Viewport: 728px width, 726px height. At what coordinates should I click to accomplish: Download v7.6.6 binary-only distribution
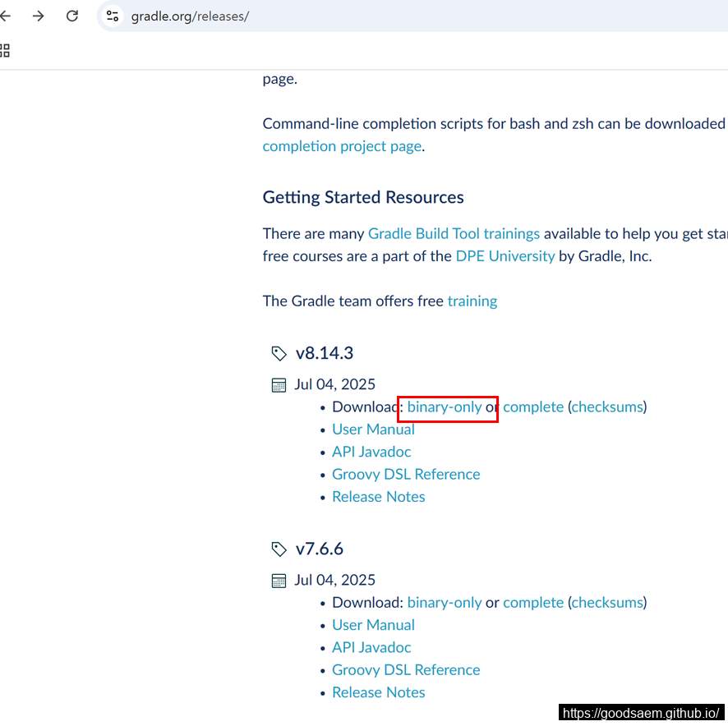(445, 603)
